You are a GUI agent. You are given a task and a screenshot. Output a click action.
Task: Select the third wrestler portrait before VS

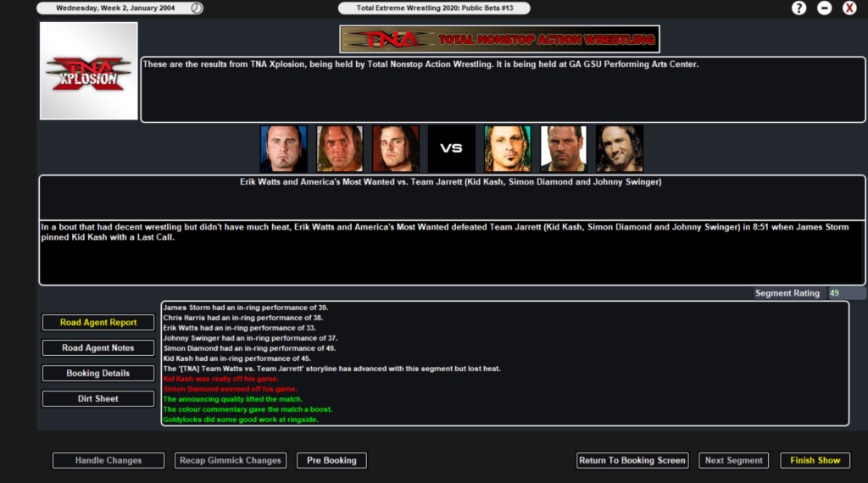tap(396, 148)
